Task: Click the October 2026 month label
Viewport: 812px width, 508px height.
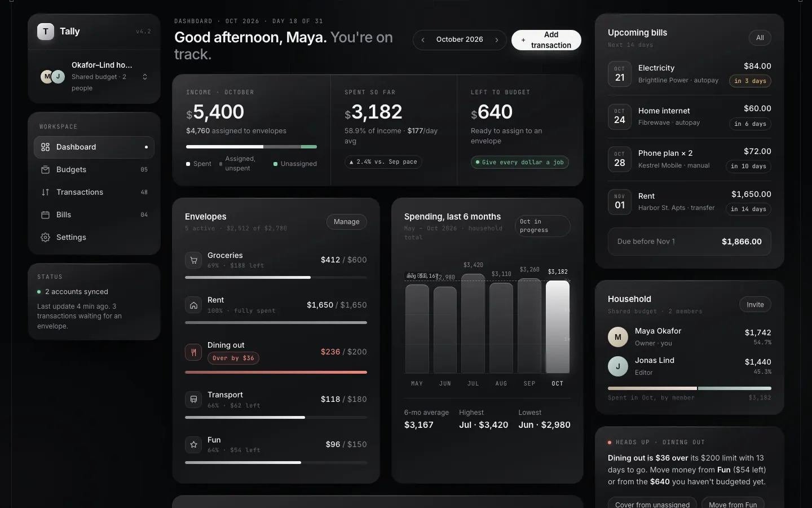Action: [x=460, y=40]
